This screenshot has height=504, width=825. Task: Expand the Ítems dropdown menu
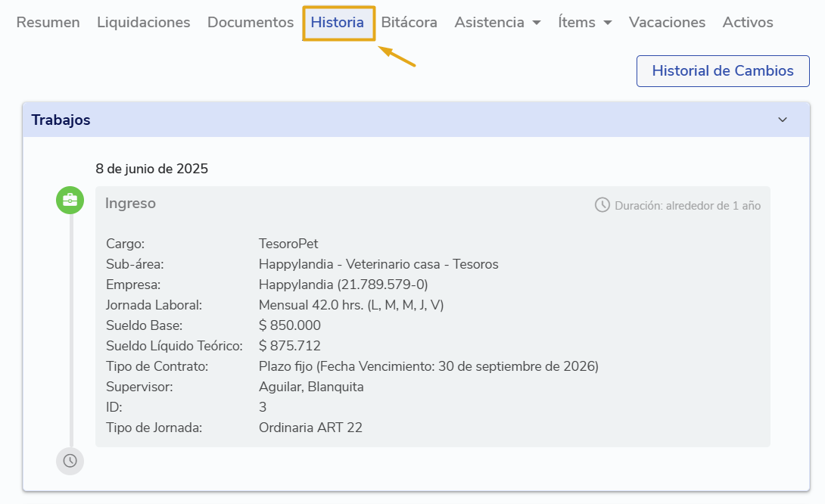[585, 23]
